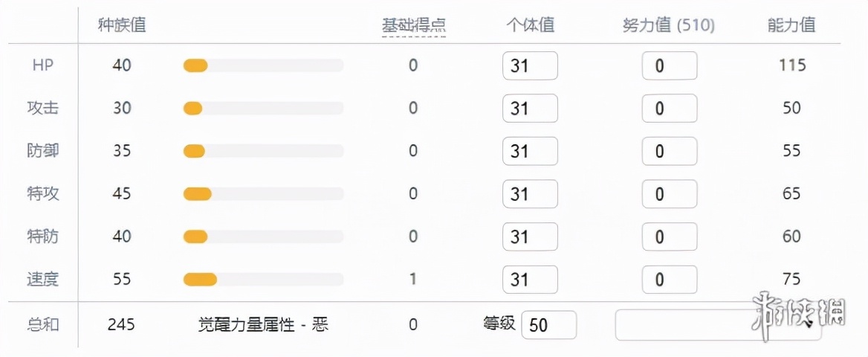Click the 速度 base stat bar

pyautogui.click(x=264, y=280)
